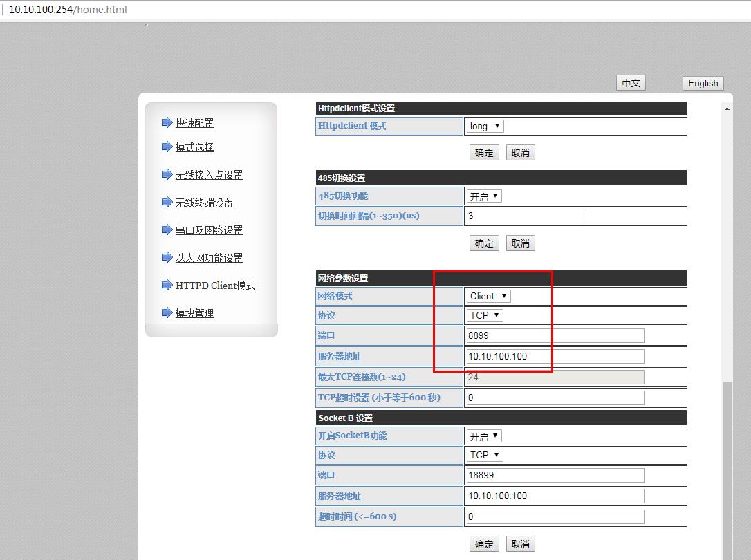Click the arrow icon beside 无线接入点设置
This screenshot has width=751, height=560.
coord(167,175)
